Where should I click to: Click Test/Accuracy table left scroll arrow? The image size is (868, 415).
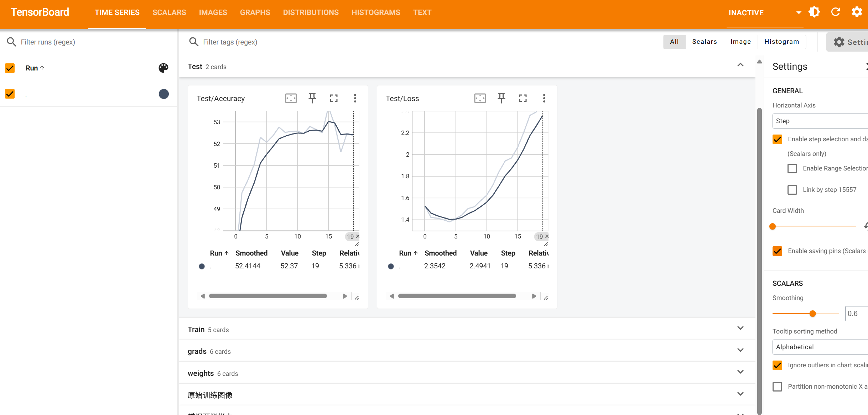203,296
